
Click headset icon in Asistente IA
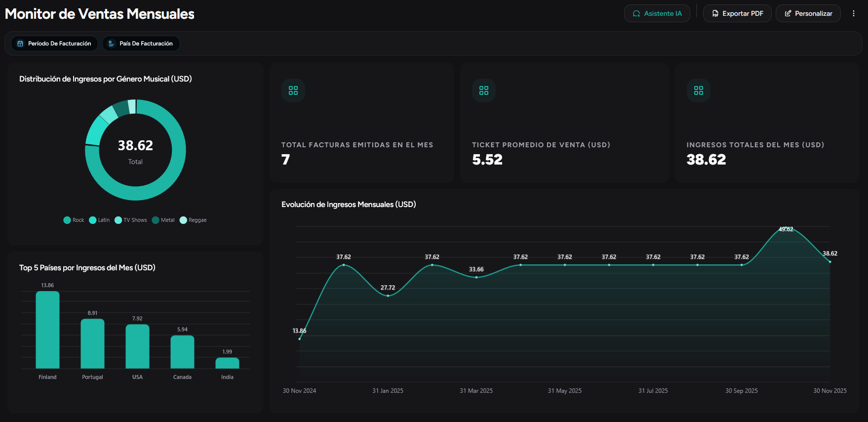click(x=636, y=13)
